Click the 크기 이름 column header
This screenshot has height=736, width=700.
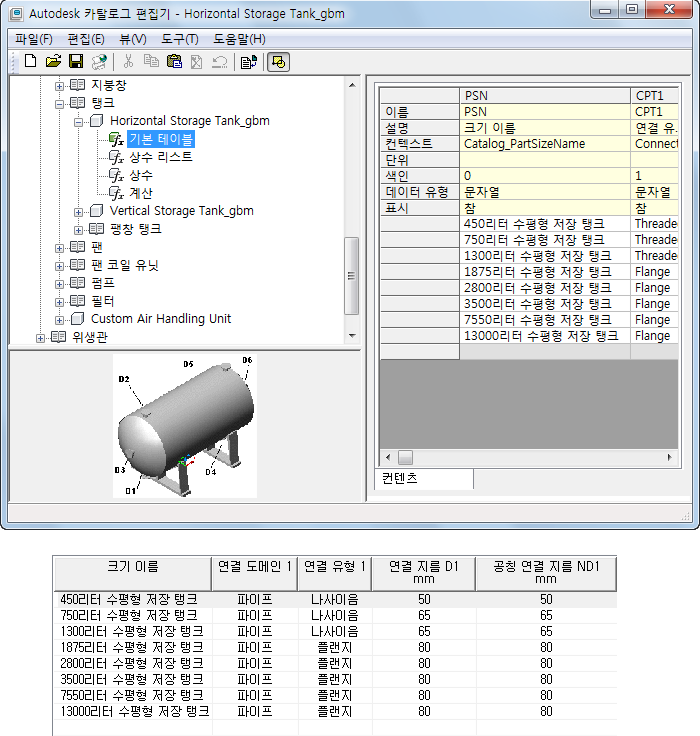coord(133,574)
